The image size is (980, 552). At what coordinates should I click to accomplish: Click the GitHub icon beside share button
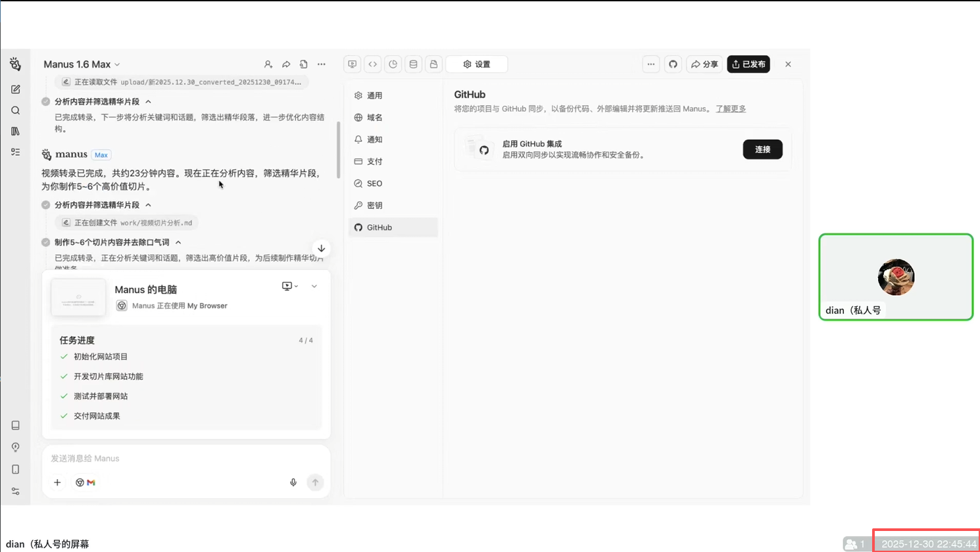673,64
